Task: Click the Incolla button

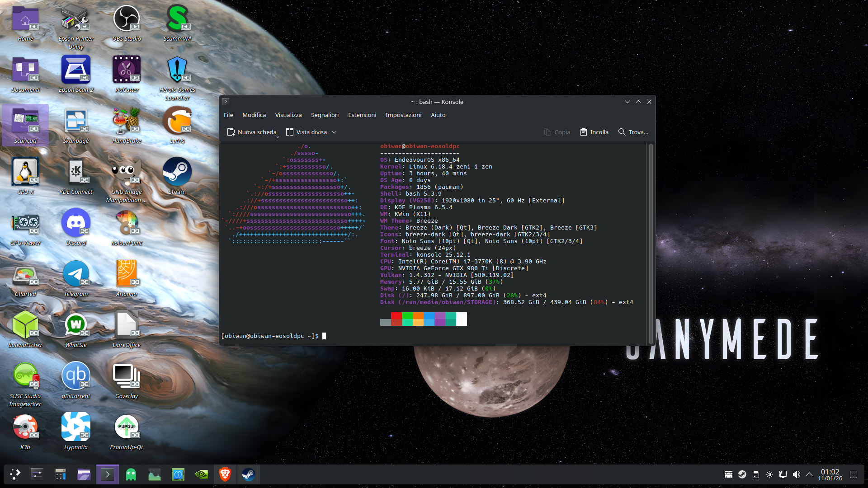Action: click(594, 132)
